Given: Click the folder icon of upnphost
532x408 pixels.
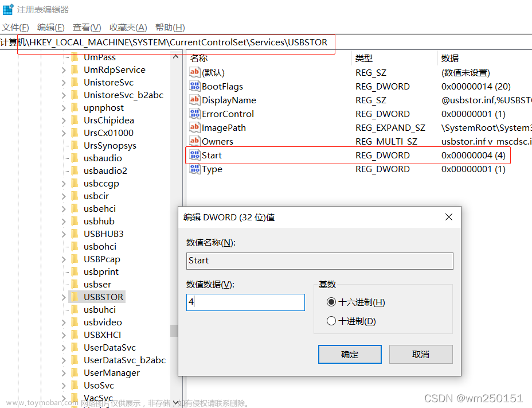Looking at the screenshot, I should [x=75, y=107].
